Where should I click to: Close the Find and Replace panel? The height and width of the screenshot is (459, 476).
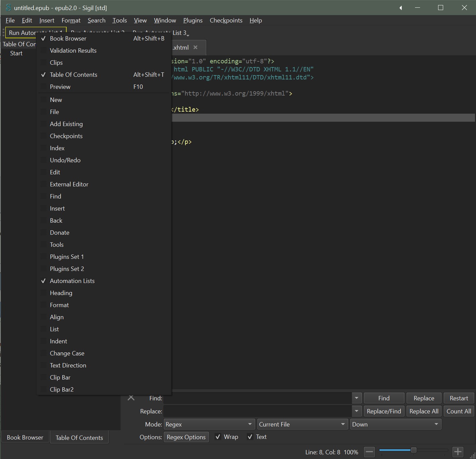131,398
